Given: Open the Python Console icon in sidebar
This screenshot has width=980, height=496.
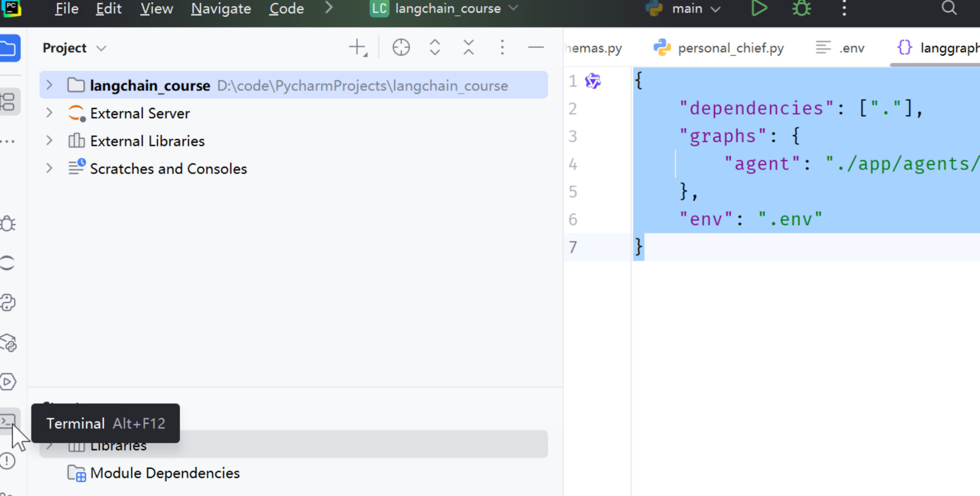Looking at the screenshot, I should [8, 303].
